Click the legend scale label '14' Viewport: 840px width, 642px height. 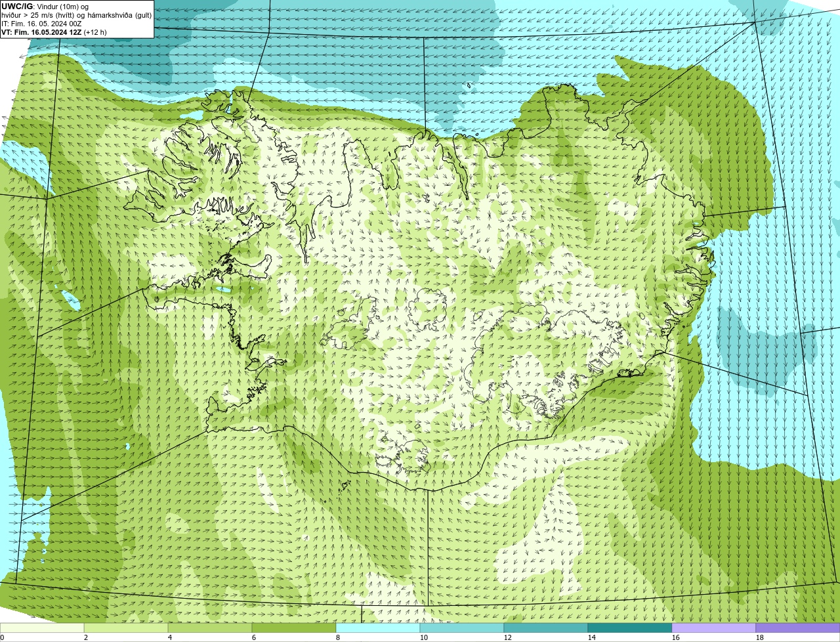(x=592, y=637)
